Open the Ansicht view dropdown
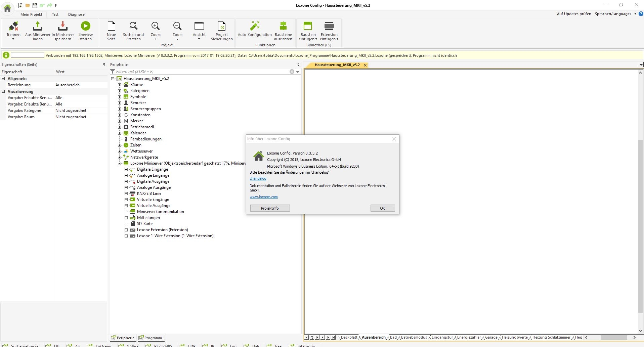Viewport: 644px width, 347px height. coord(199,31)
